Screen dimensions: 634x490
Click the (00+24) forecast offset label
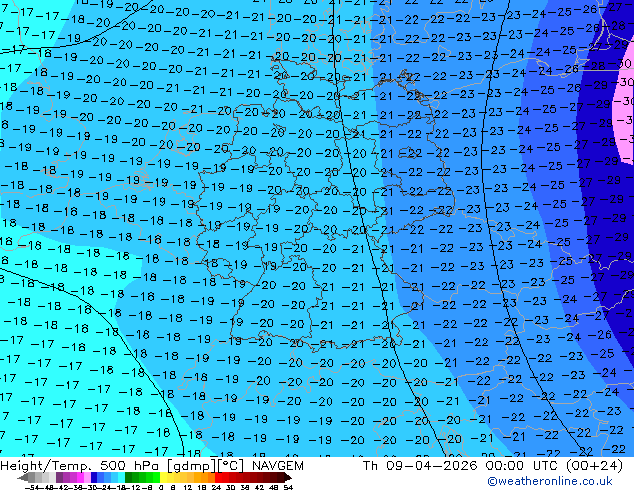[x=594, y=466]
